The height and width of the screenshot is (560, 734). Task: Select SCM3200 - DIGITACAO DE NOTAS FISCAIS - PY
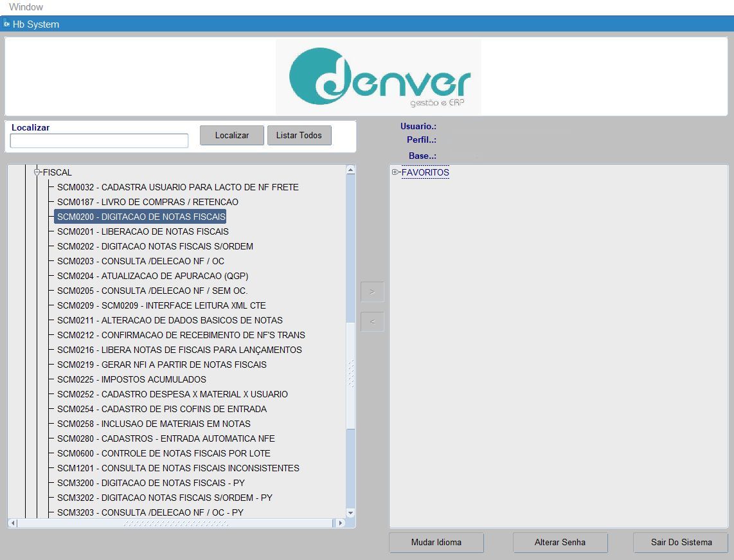click(151, 483)
